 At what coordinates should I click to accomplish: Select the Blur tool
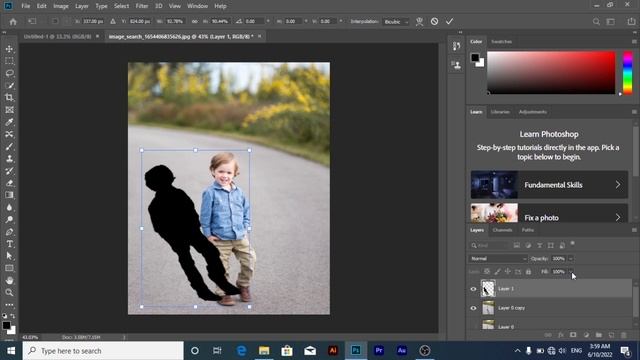click(x=9, y=207)
